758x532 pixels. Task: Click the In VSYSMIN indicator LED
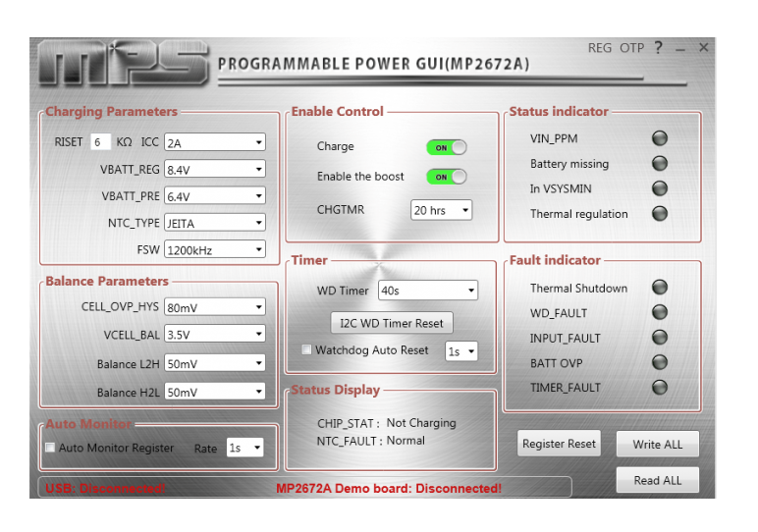[x=660, y=188]
